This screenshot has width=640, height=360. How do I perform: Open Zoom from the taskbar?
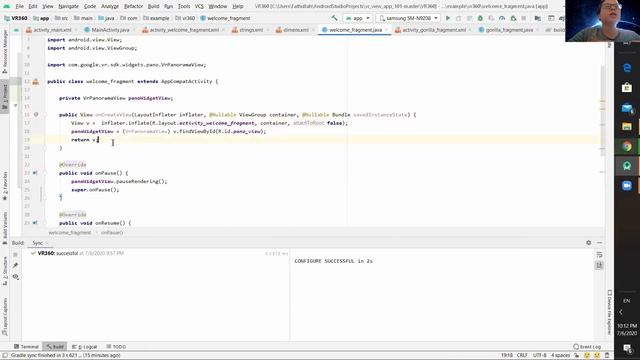(627, 185)
